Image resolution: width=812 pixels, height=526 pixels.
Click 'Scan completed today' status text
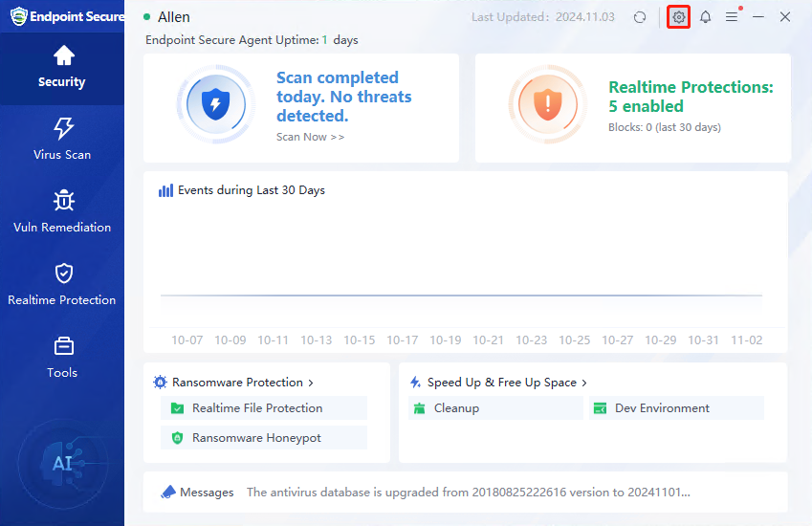[x=344, y=97]
